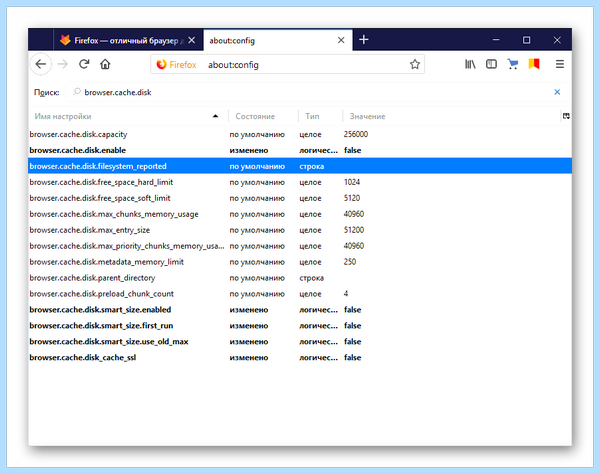Minimize the Firefox window
This screenshot has width=600, height=474.
496,40
